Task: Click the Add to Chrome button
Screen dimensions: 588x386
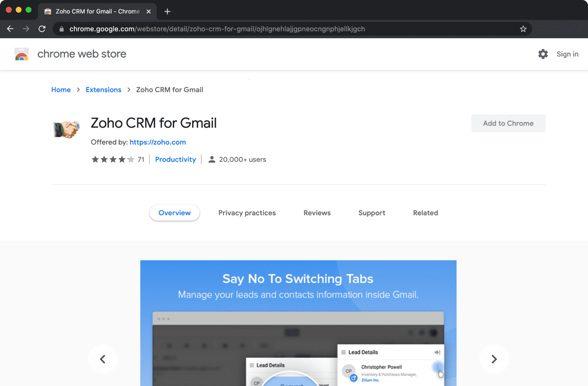Action: (x=508, y=123)
